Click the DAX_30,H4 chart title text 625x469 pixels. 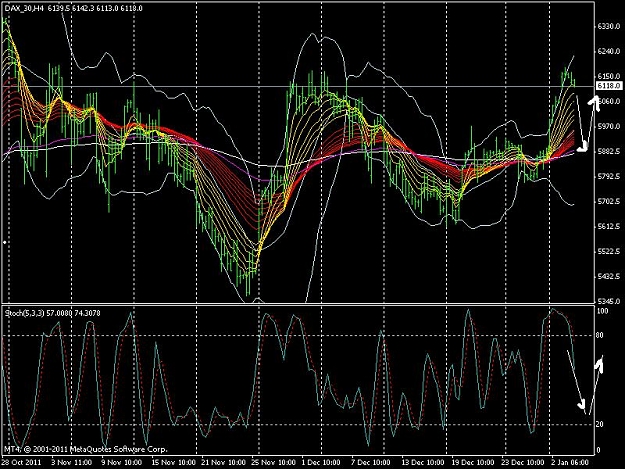(24, 8)
